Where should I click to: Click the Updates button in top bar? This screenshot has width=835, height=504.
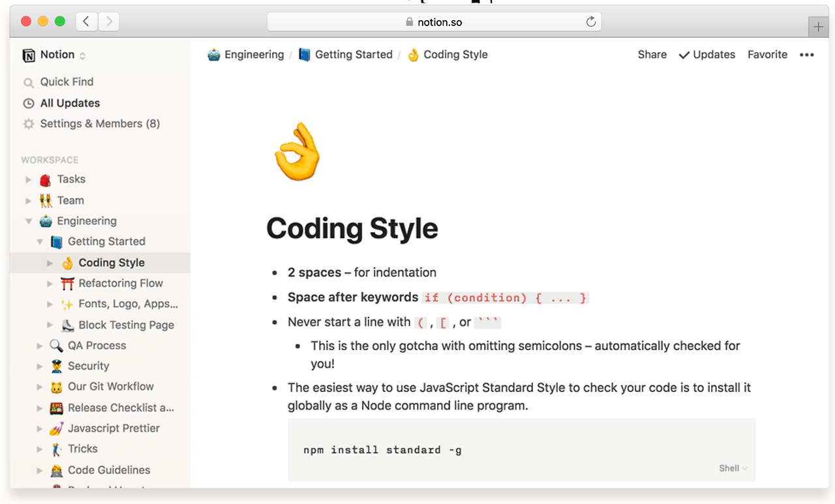coord(707,55)
